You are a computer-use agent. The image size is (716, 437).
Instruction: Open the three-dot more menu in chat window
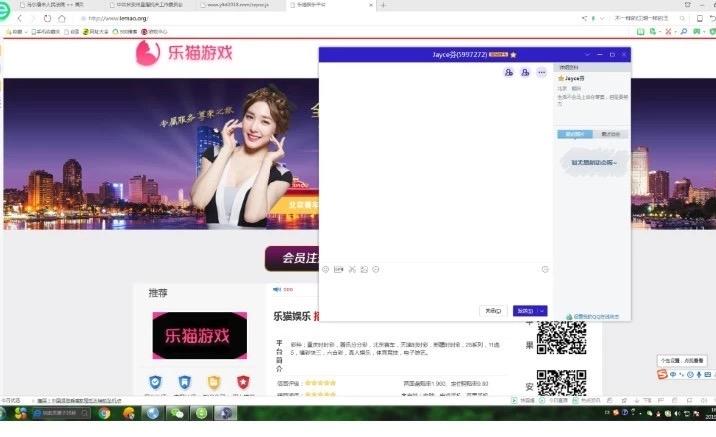pyautogui.click(x=542, y=72)
